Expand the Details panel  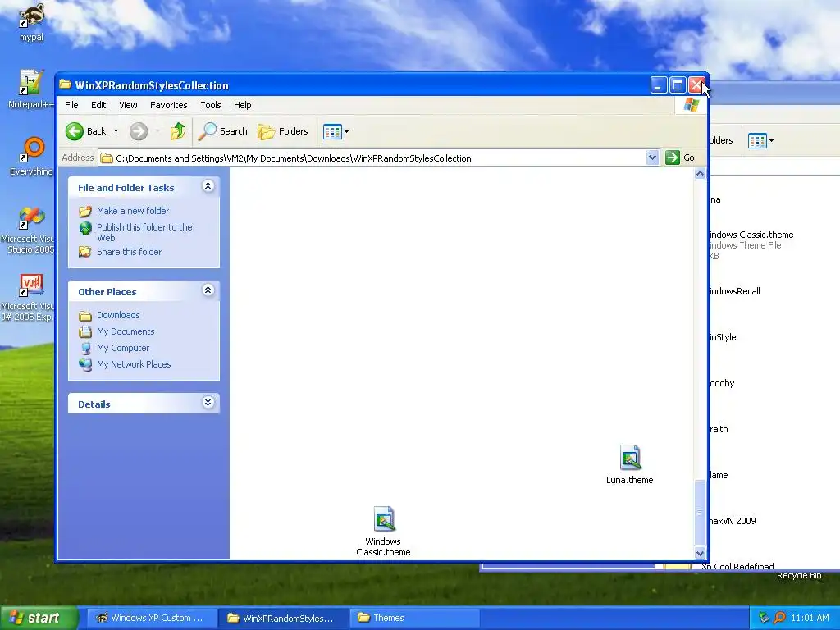[x=208, y=402]
